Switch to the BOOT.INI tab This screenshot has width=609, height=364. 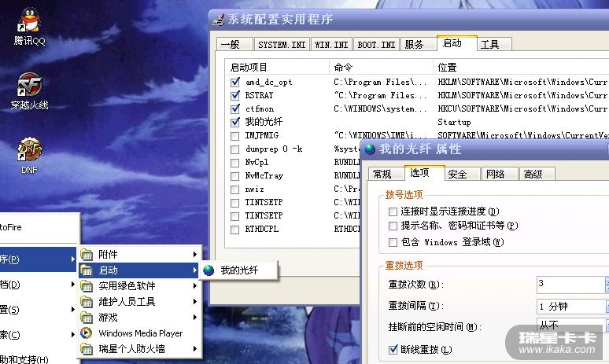[x=376, y=44]
